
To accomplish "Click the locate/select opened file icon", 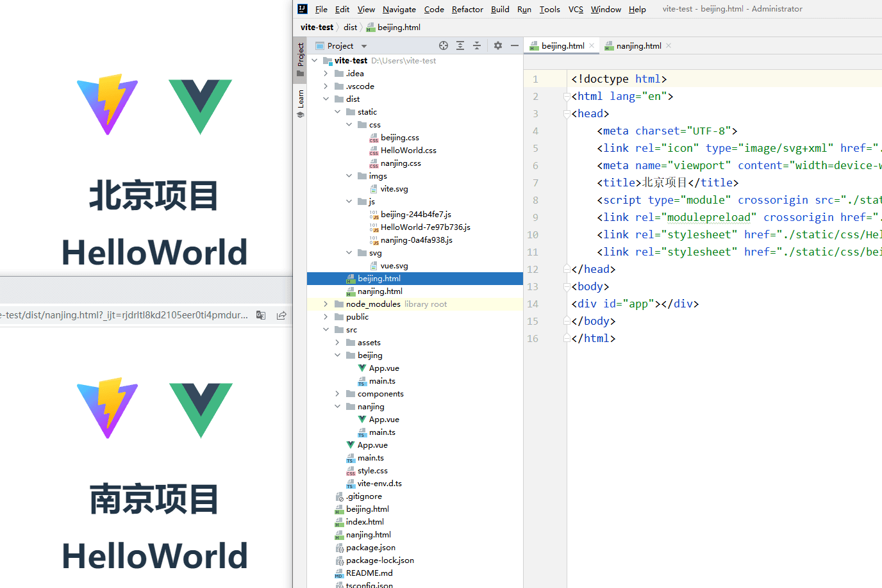I will tap(444, 45).
